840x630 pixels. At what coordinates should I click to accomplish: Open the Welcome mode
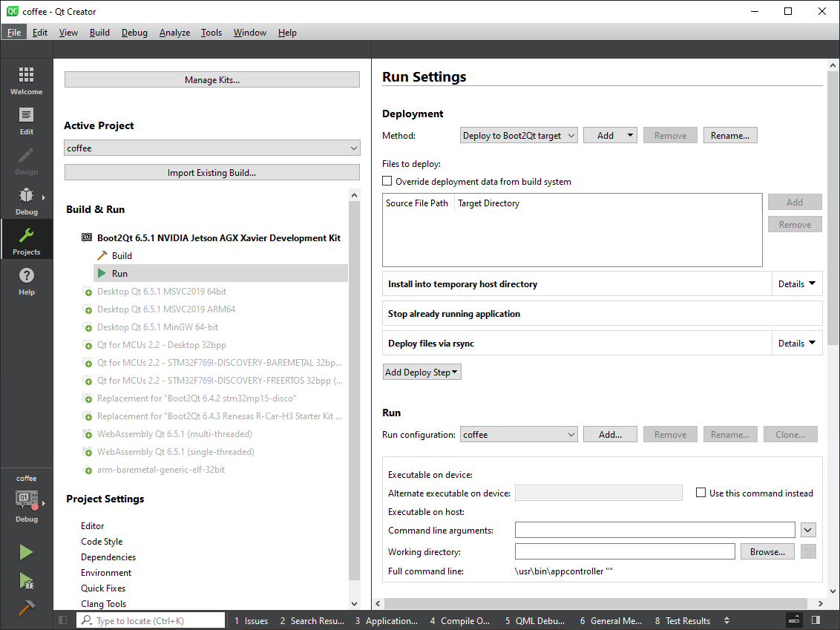tap(26, 81)
